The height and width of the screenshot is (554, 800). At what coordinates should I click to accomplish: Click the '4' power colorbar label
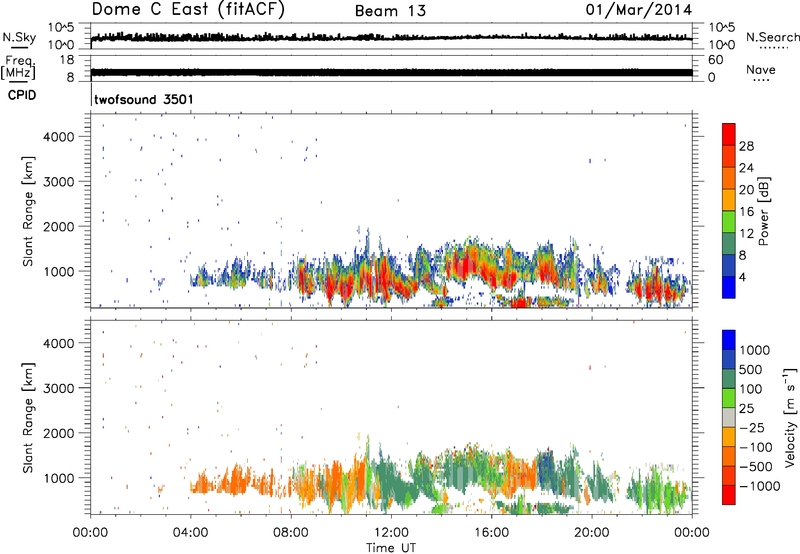pyautogui.click(x=743, y=278)
